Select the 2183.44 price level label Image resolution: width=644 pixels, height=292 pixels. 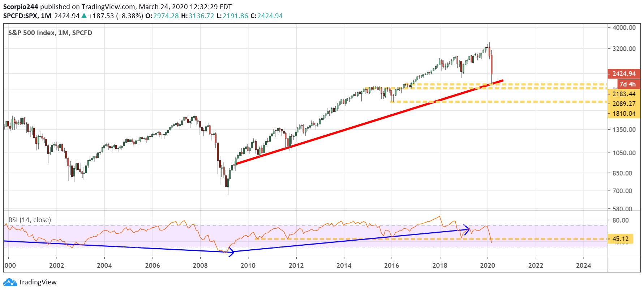624,94
